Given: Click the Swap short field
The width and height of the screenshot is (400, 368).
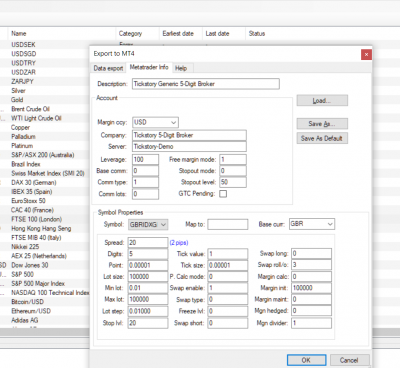Looking at the screenshot, I should (x=228, y=323).
